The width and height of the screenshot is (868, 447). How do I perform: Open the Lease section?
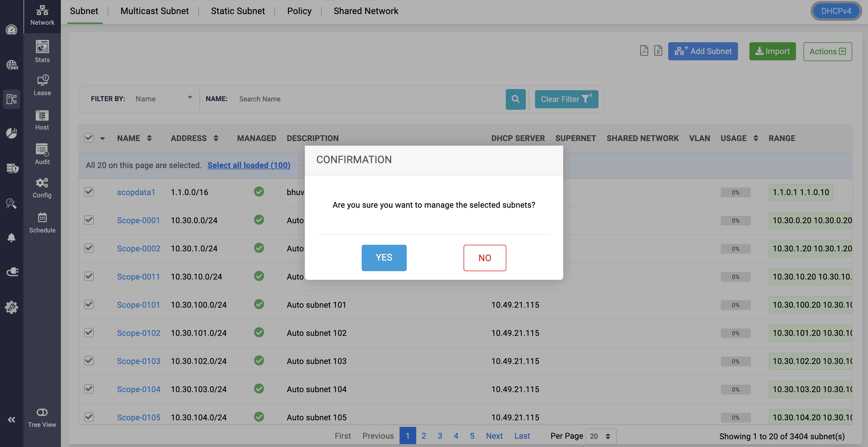pyautogui.click(x=42, y=85)
